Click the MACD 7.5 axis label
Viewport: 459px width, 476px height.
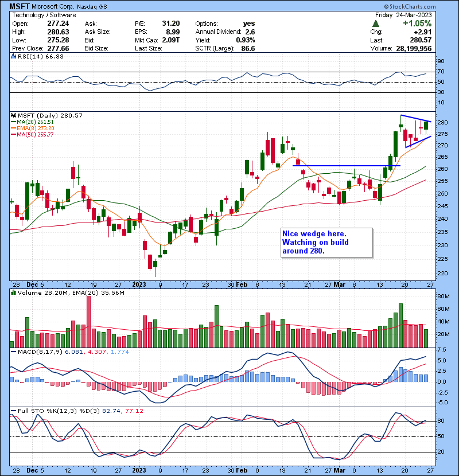coord(442,350)
